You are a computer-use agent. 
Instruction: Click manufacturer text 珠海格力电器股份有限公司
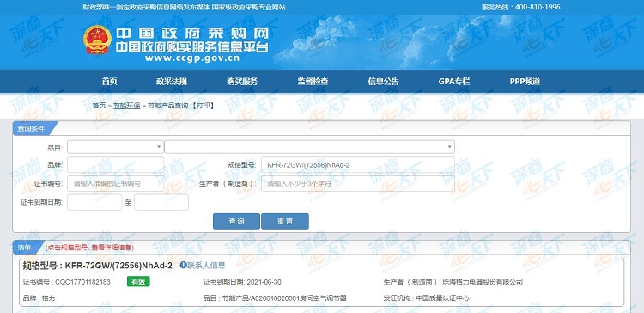pyautogui.click(x=483, y=282)
